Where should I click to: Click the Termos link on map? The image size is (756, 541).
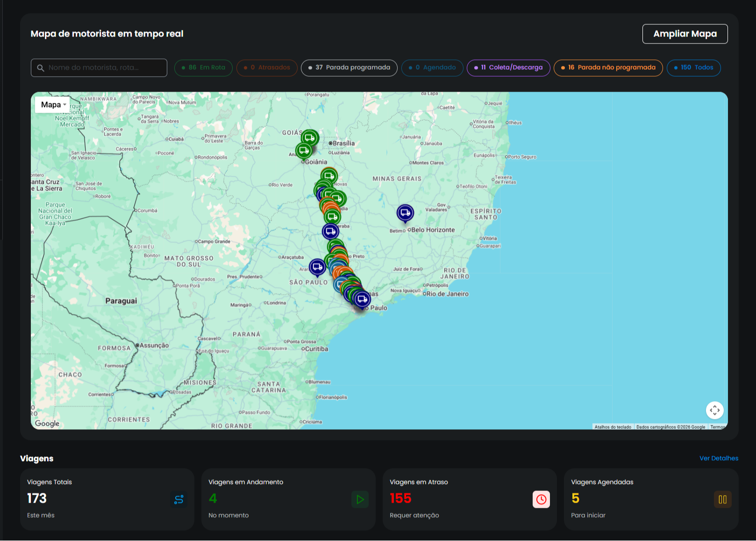coord(718,427)
